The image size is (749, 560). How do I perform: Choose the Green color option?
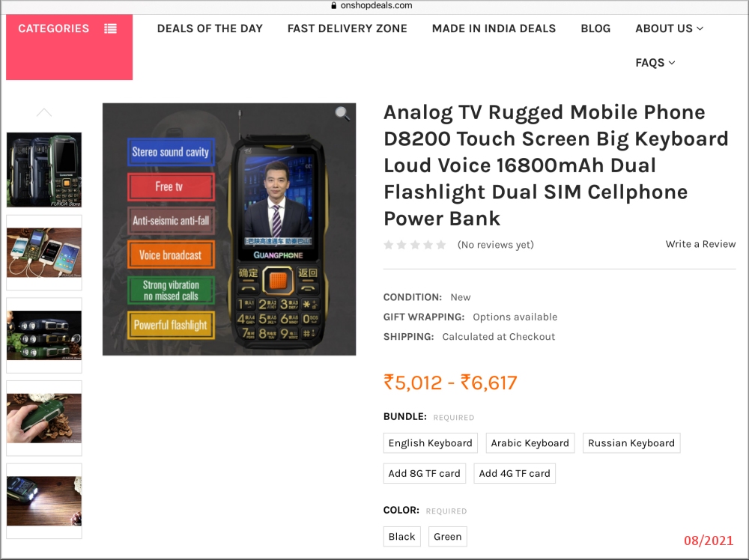pos(448,537)
